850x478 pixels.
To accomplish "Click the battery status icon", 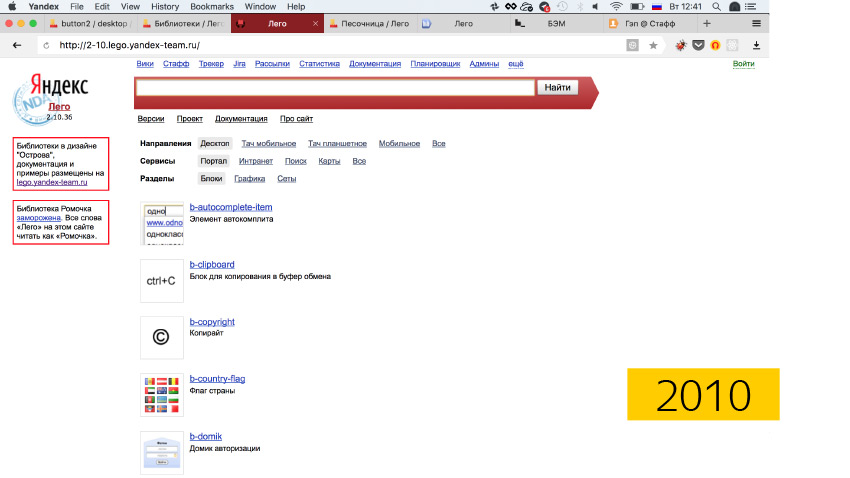I will [637, 7].
